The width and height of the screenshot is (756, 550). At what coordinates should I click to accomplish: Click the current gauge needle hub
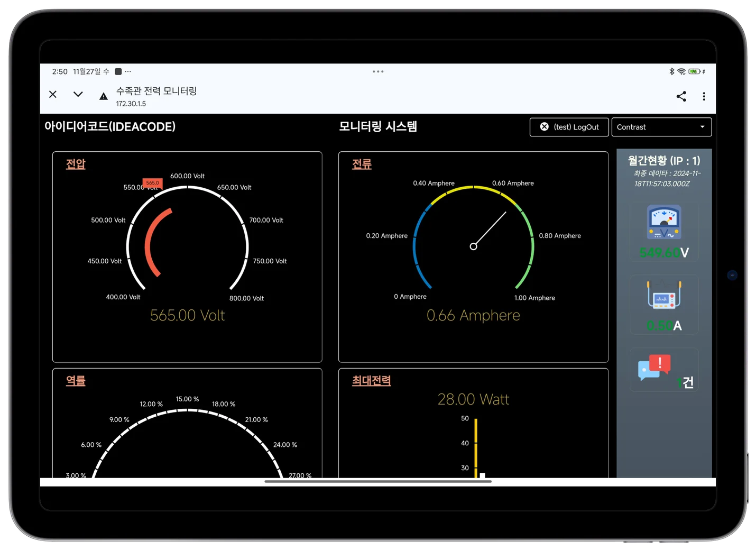(x=473, y=246)
